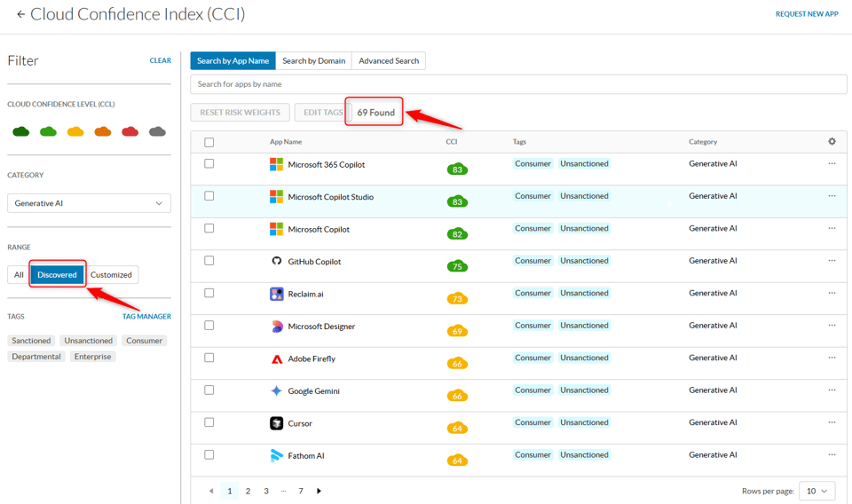Switch to Advanced Search tab
The width and height of the screenshot is (852, 504).
(389, 61)
